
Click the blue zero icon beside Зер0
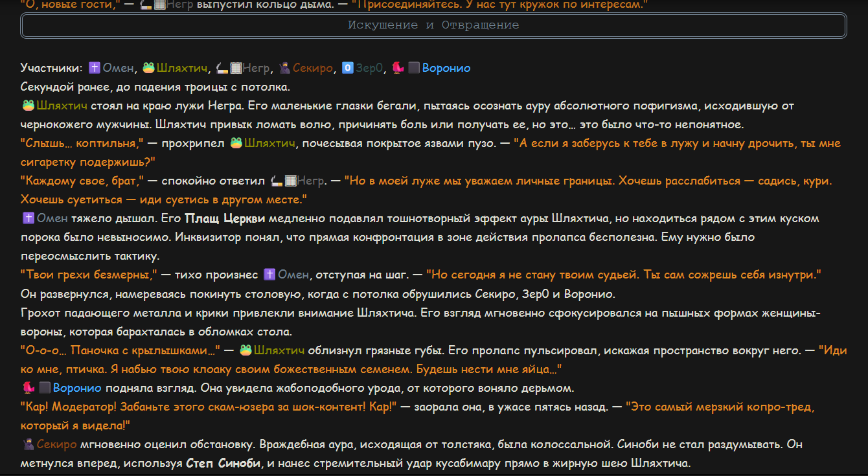pos(347,68)
